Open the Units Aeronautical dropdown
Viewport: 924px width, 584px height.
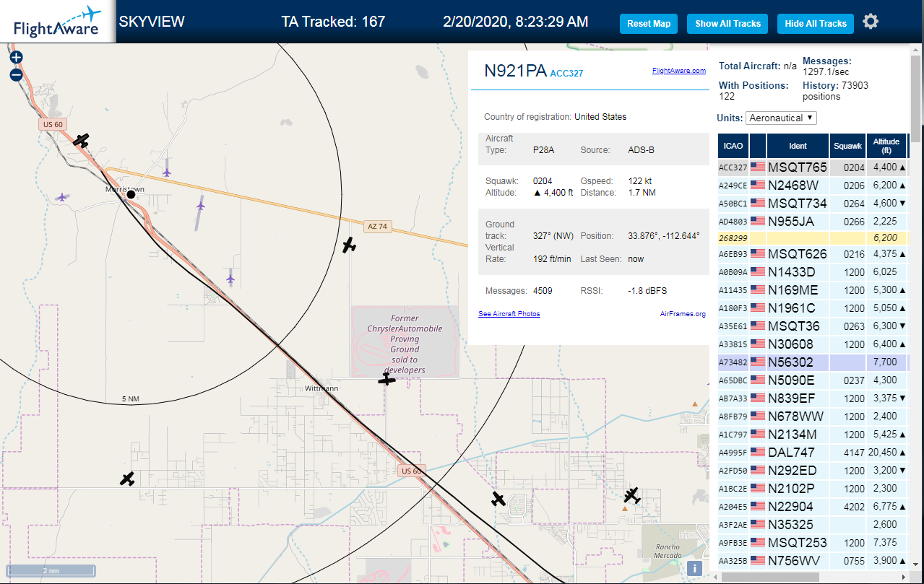pos(782,118)
